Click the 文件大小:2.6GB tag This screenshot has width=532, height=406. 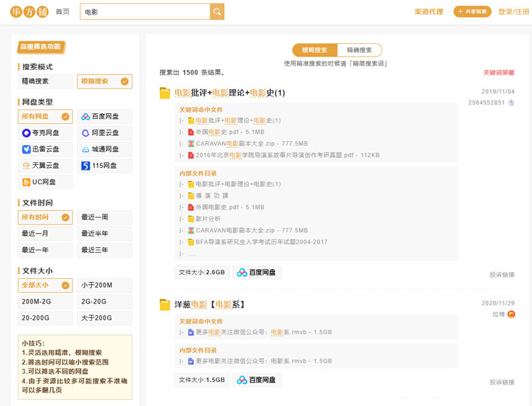point(202,273)
